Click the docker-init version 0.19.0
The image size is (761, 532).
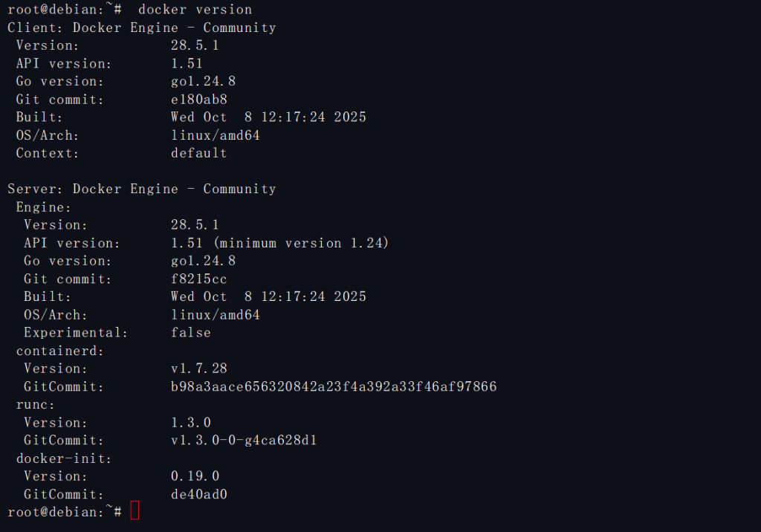point(195,476)
